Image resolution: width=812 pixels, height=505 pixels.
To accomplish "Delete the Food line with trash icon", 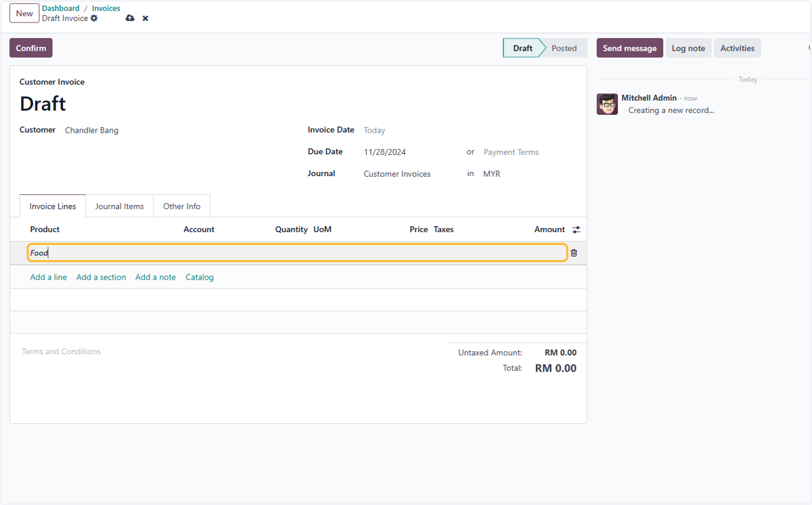I will pyautogui.click(x=574, y=253).
